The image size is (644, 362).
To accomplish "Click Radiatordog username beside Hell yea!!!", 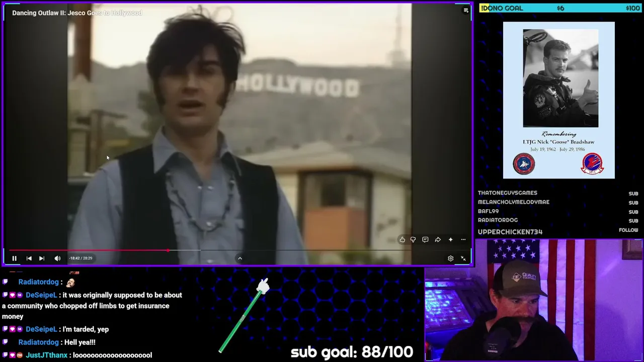I will coord(39,342).
